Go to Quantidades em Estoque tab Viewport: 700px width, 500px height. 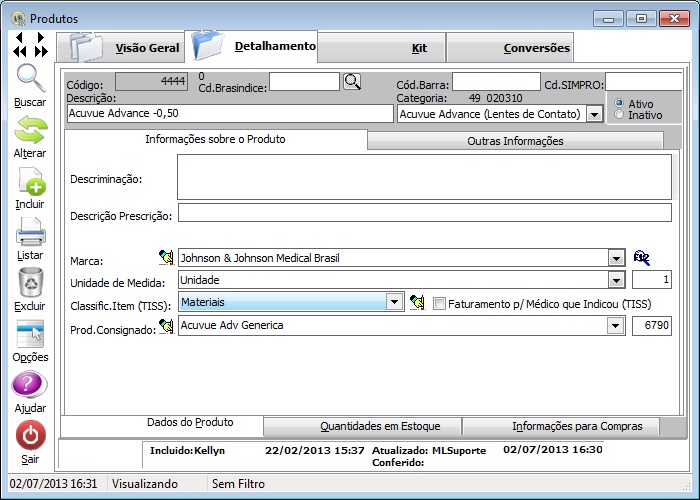tap(379, 426)
